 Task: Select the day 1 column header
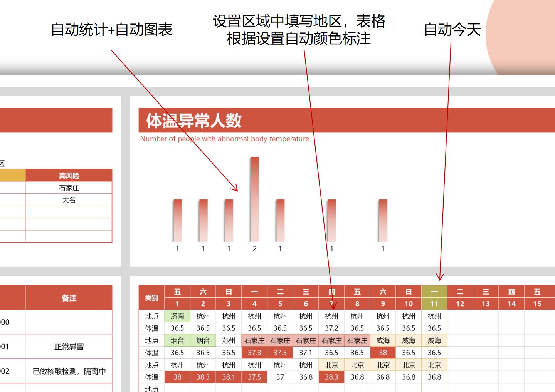(177, 304)
